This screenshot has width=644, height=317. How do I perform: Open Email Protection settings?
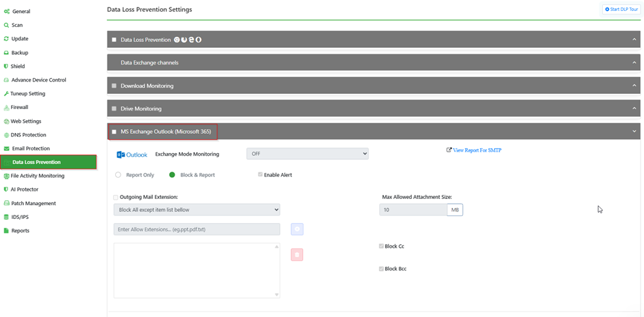tap(31, 148)
